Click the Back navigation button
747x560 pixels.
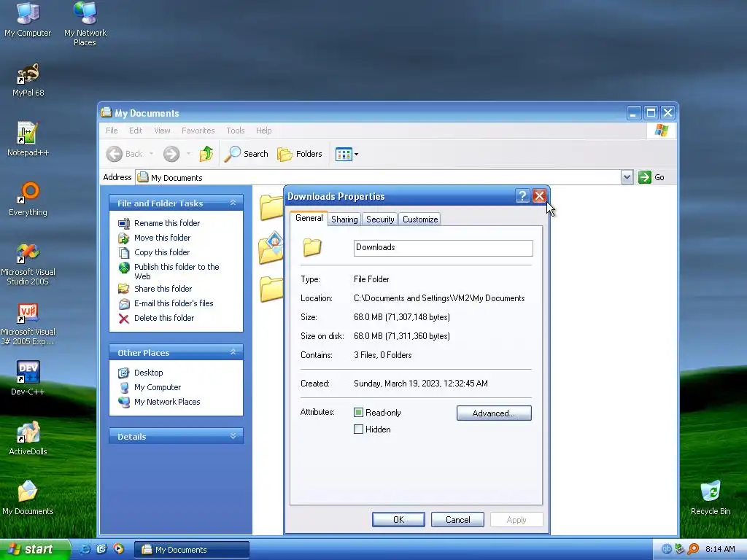click(x=125, y=154)
